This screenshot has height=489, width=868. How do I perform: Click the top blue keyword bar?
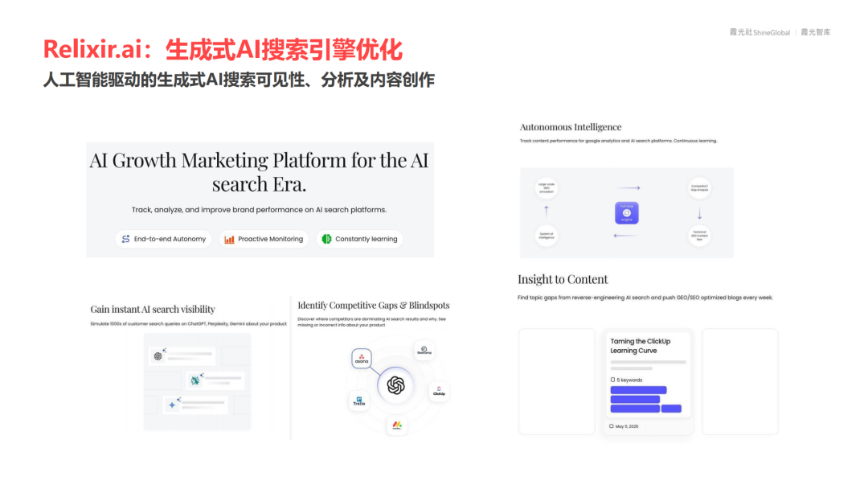pyautogui.click(x=638, y=390)
